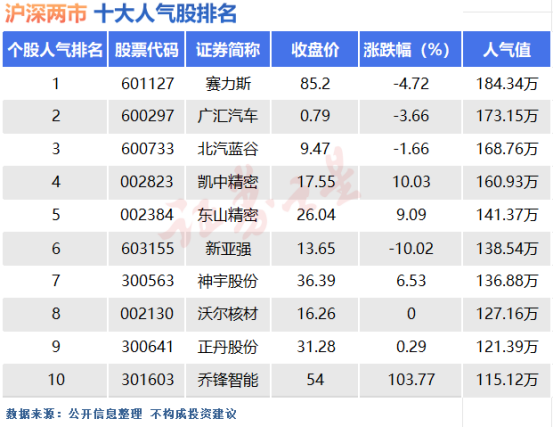Click the 新亚强 change value -10.02
The width and height of the screenshot is (554, 427).
[411, 248]
